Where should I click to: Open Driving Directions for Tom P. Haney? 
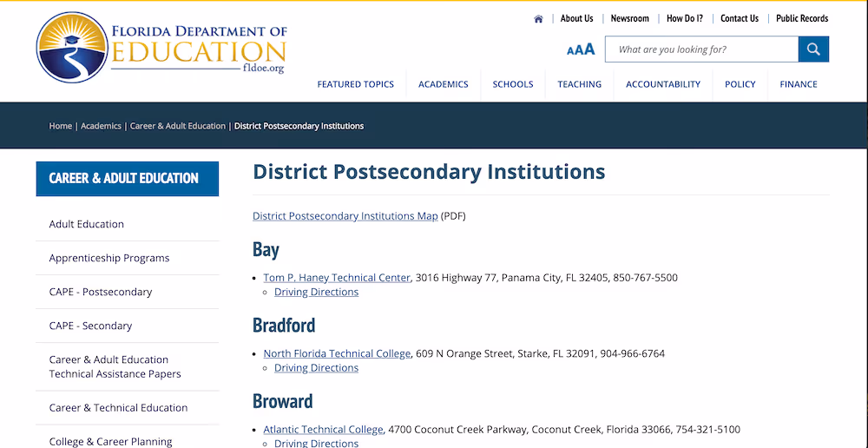316,292
